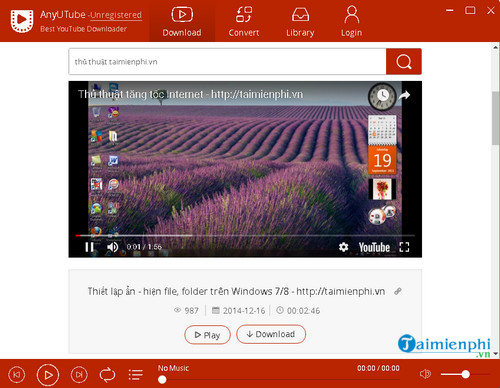Click the Watch Later clock icon
500x388 pixels.
(x=382, y=96)
